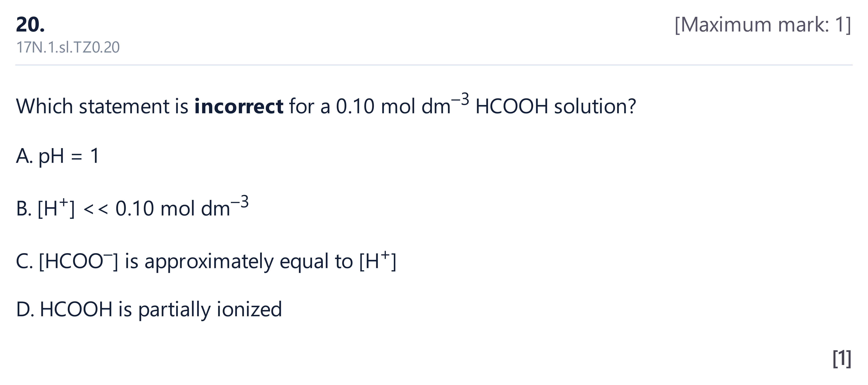Click the [H+] term ending option C

coord(378,261)
